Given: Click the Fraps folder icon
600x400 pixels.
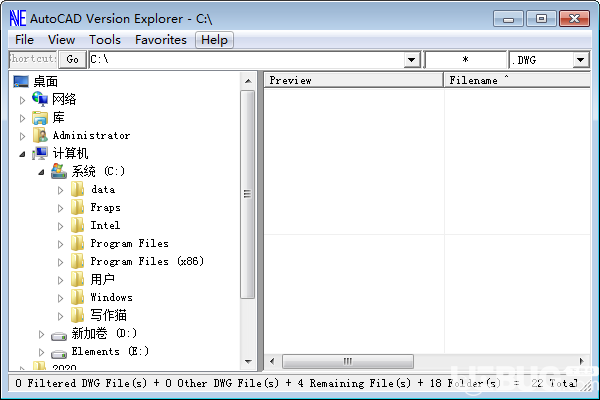Looking at the screenshot, I should (x=78, y=207).
